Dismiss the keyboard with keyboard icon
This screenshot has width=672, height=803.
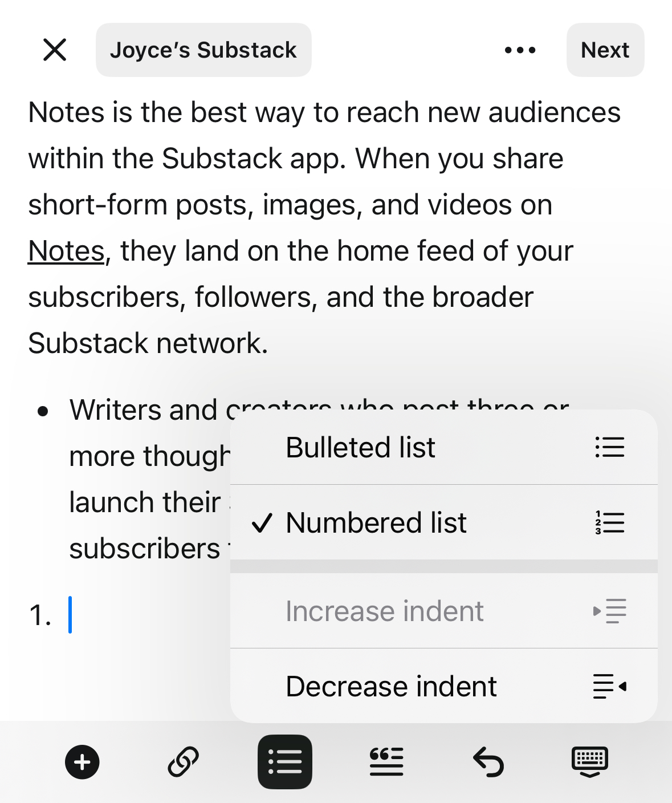tap(590, 762)
